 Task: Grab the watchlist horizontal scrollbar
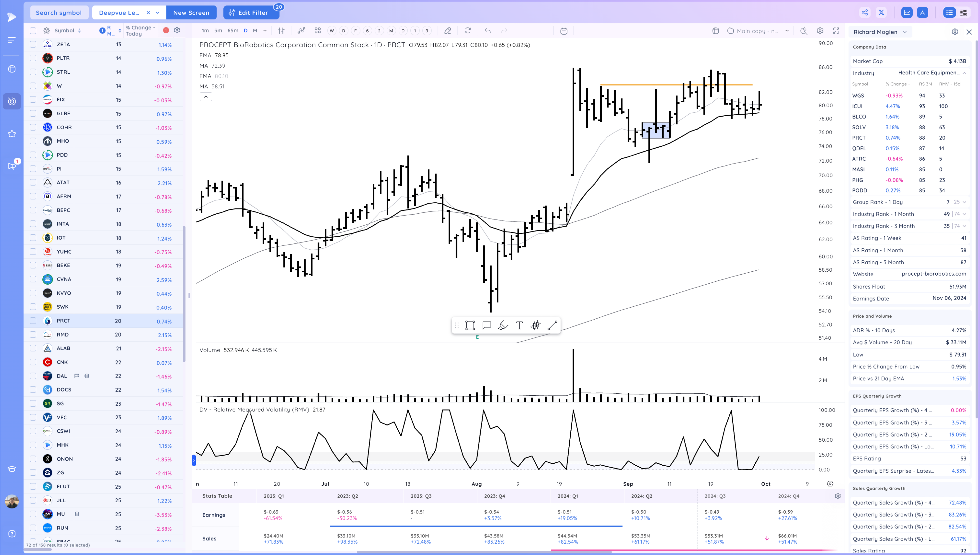click(38, 549)
